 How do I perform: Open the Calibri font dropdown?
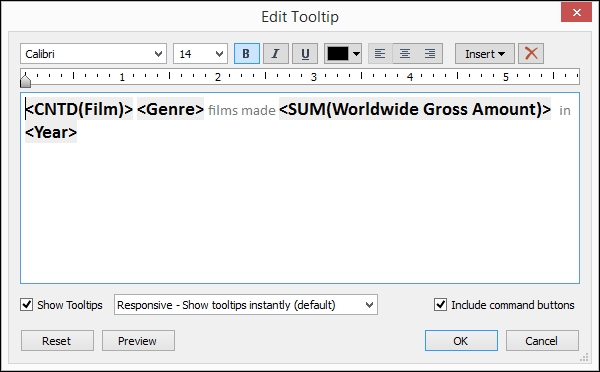pyautogui.click(x=93, y=54)
